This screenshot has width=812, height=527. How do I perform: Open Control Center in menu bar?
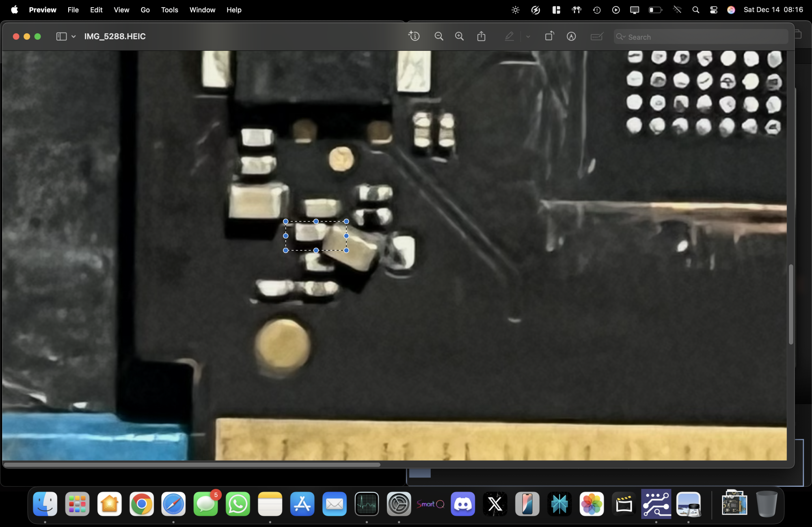713,10
